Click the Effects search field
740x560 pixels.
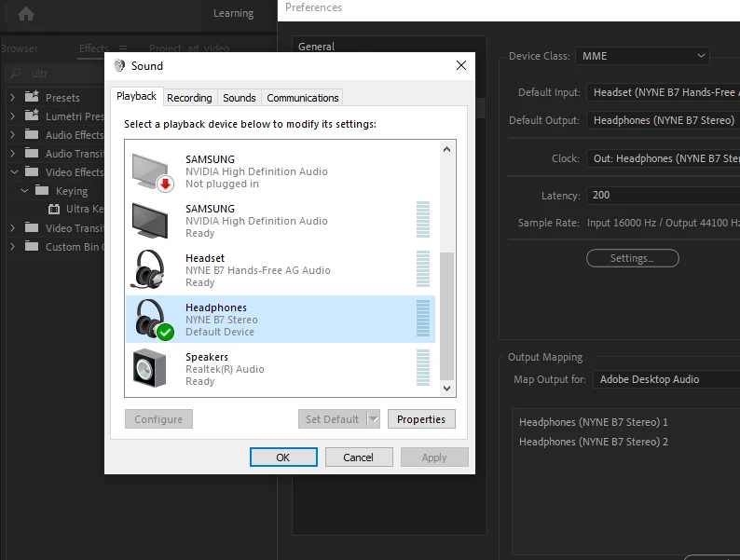coord(54,74)
